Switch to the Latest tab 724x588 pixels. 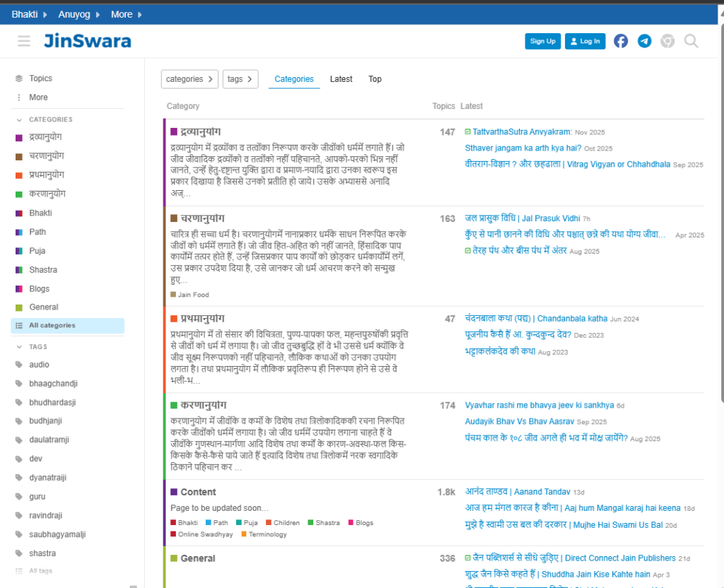pos(341,79)
